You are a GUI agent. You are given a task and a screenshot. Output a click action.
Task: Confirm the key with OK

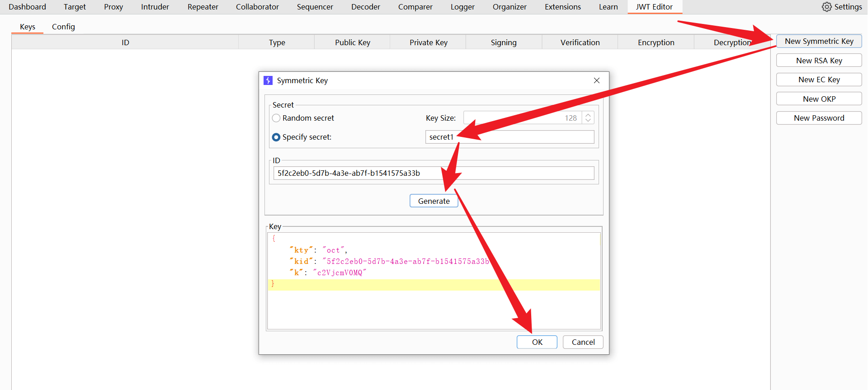click(537, 342)
